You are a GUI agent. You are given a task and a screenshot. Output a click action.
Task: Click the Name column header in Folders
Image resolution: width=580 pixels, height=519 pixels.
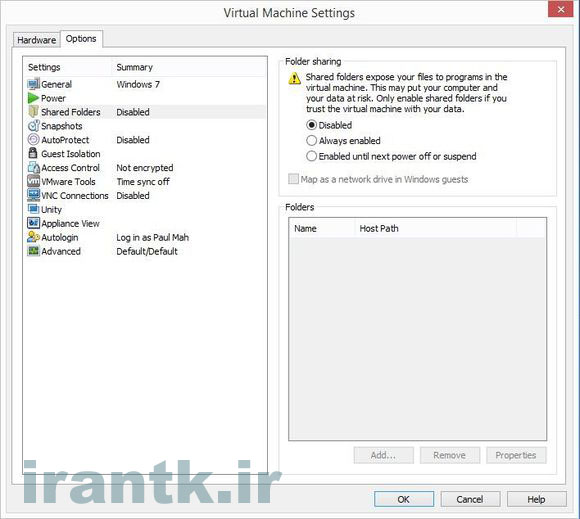click(x=322, y=228)
